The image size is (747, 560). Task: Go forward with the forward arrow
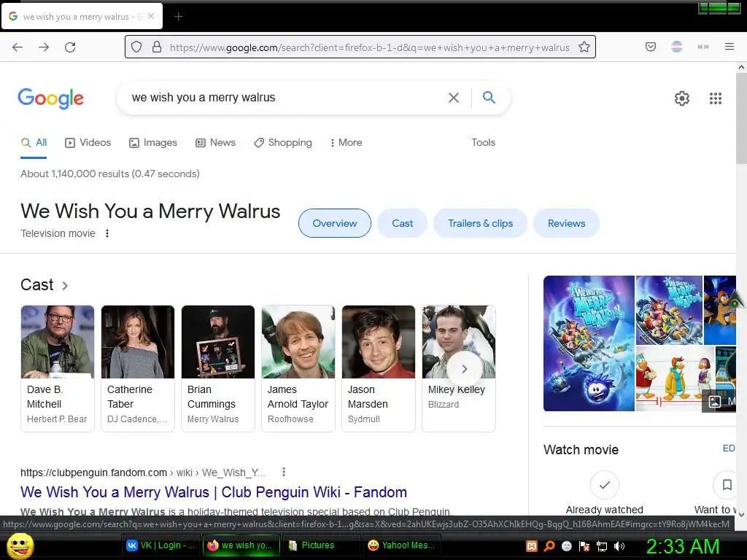coord(44,47)
